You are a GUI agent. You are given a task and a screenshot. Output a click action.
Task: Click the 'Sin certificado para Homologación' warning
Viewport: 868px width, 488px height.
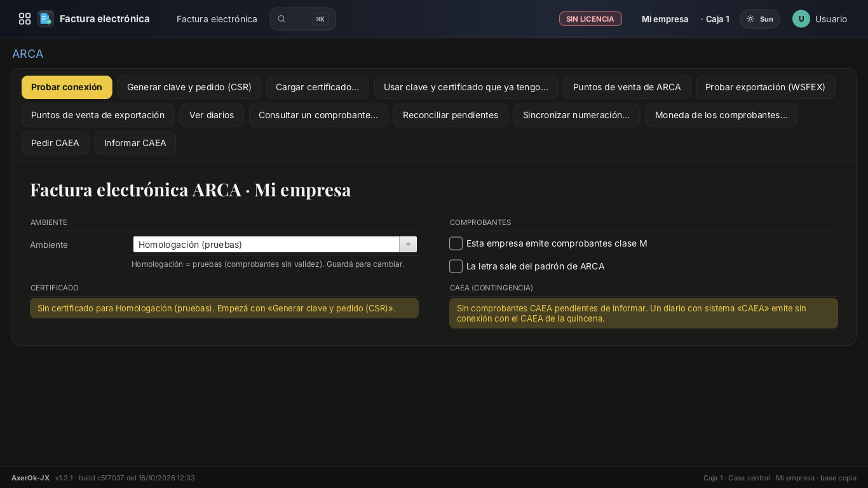point(224,308)
